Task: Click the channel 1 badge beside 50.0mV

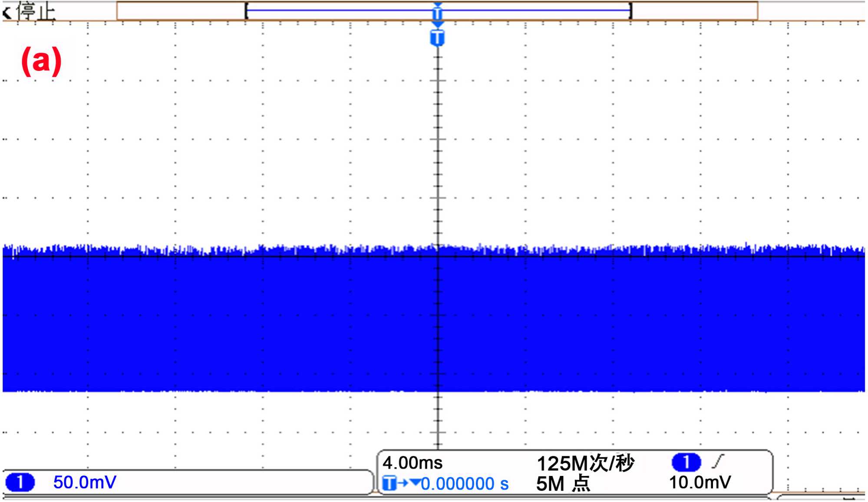Action: click(x=20, y=482)
